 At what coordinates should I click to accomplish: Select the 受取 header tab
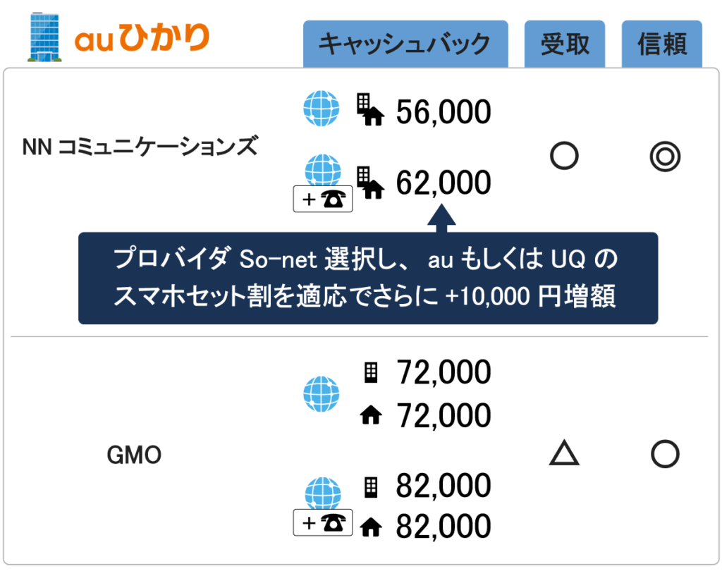565,44
